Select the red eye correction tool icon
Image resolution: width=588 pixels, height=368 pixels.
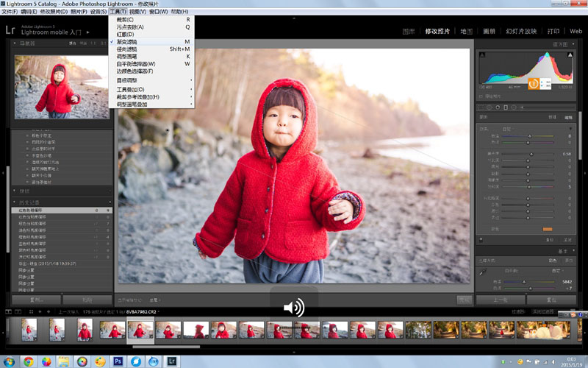[x=498, y=107]
